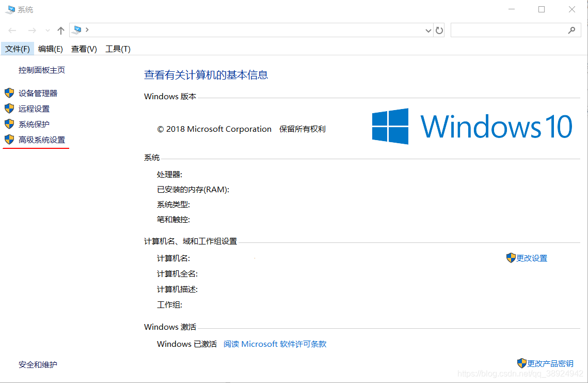
Task: Click the © 2018 Microsoft Corporation text
Action: click(x=214, y=129)
